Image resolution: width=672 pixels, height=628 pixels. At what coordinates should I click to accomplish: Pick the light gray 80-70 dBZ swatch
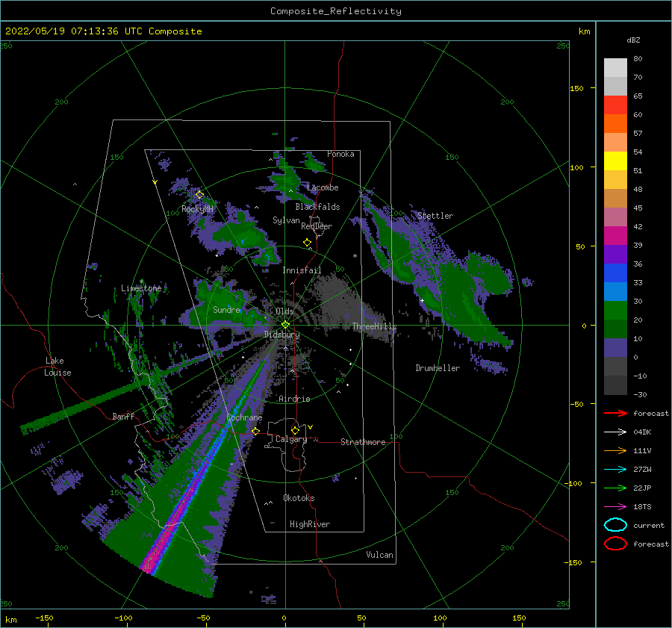(x=615, y=68)
